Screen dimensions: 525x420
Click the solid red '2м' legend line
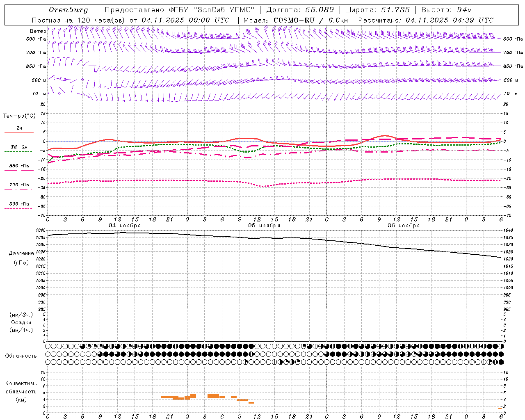[x=19, y=132]
